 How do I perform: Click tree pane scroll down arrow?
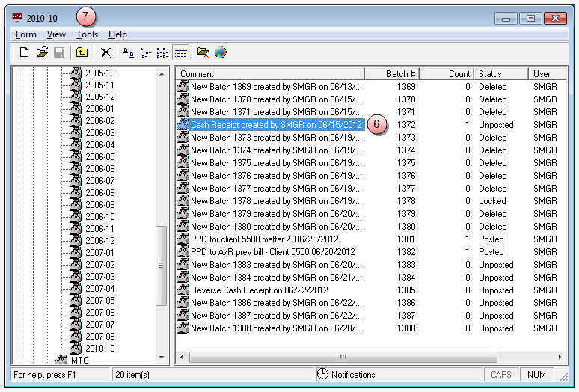click(162, 358)
